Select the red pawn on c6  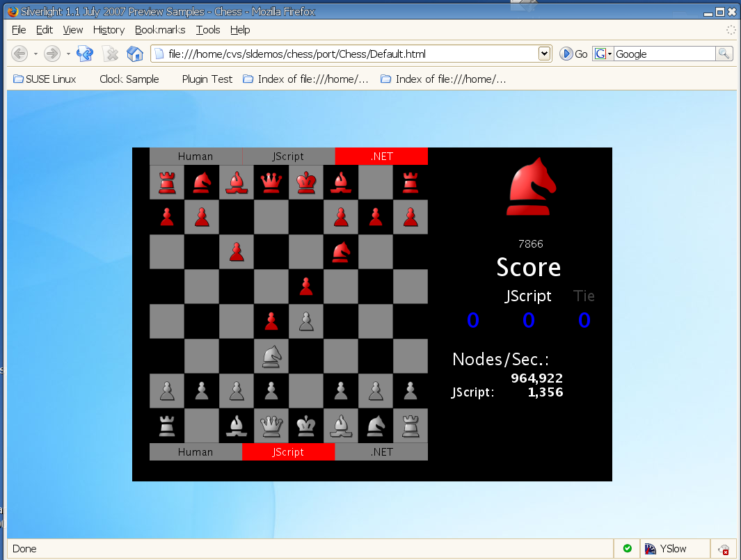tap(237, 252)
